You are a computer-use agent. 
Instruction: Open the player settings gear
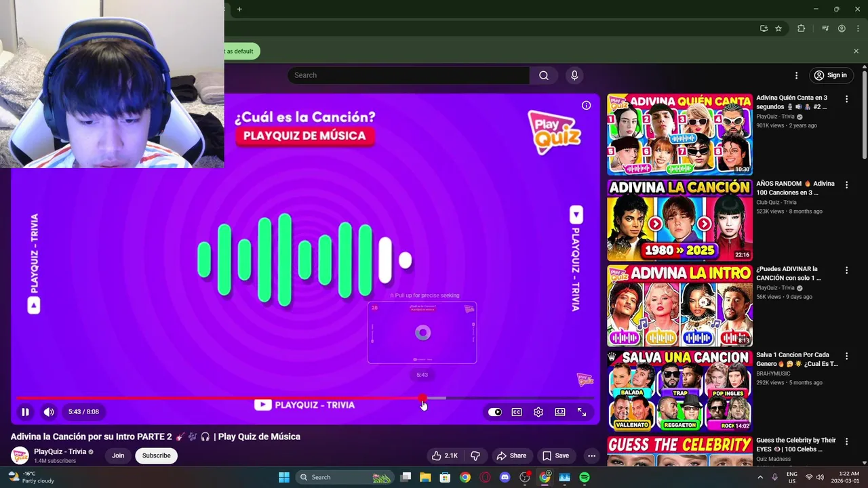point(538,412)
